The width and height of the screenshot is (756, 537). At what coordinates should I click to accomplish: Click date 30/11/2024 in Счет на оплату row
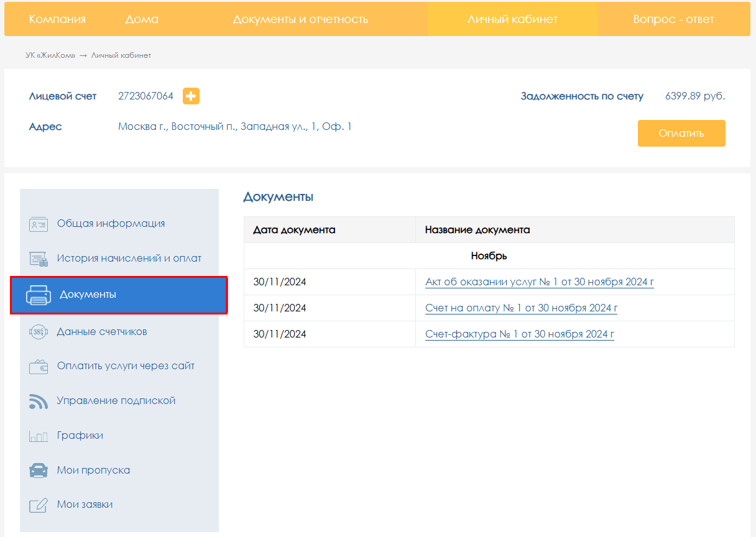pos(280,308)
